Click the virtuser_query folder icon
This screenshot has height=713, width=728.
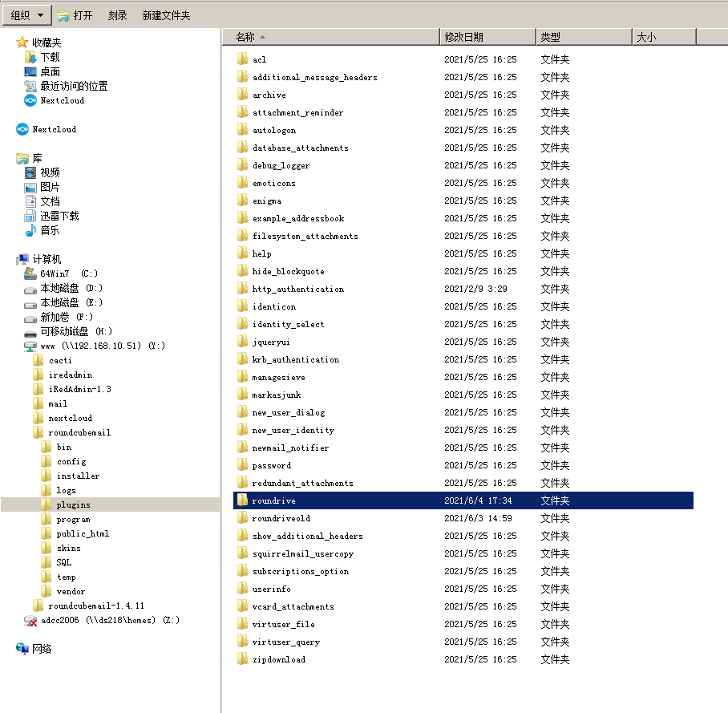242,642
